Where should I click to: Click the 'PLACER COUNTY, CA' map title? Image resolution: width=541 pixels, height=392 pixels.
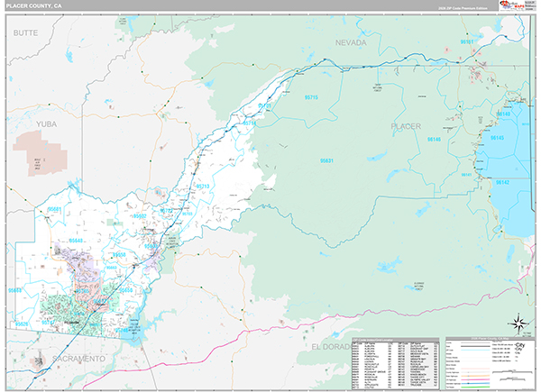click(34, 6)
